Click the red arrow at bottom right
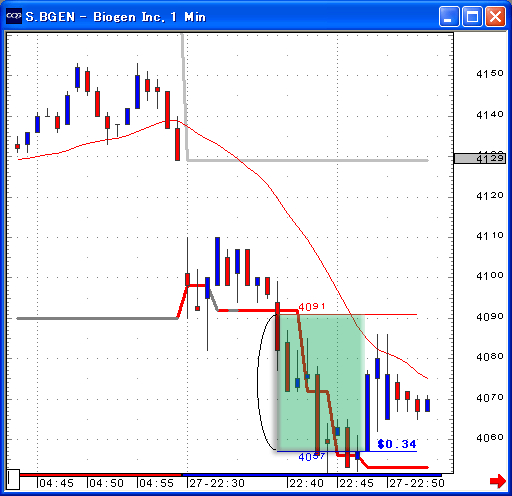The image size is (512, 496). click(x=498, y=481)
